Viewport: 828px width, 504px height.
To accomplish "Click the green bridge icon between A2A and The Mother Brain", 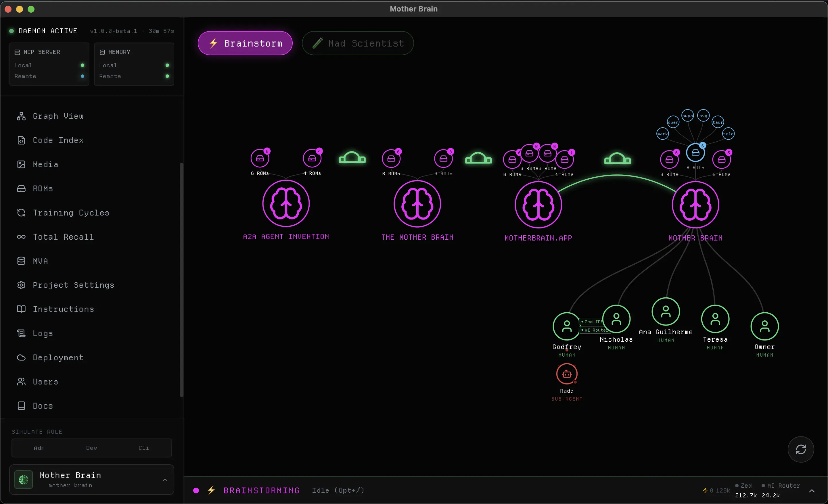I will (x=352, y=157).
